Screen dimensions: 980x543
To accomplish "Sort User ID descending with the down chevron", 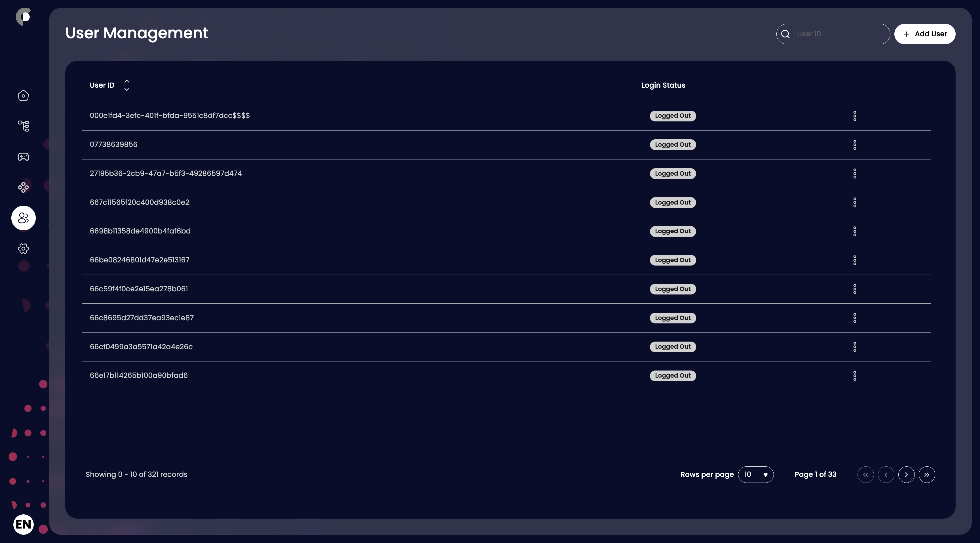I will [127, 90].
